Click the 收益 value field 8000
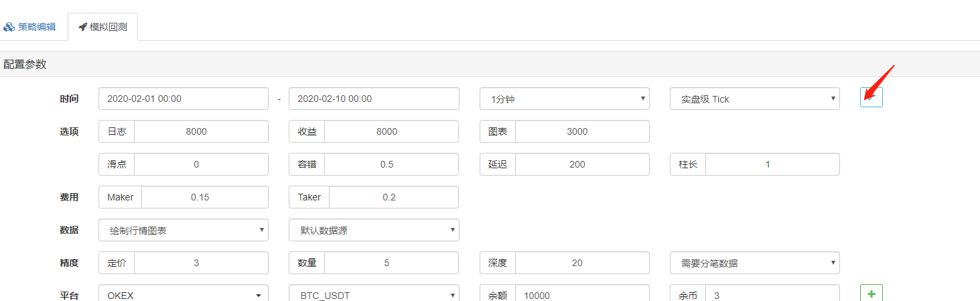The height and width of the screenshot is (301, 980). (x=392, y=131)
